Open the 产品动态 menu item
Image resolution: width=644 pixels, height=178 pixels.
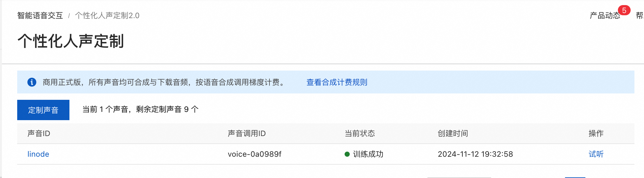pyautogui.click(x=605, y=16)
